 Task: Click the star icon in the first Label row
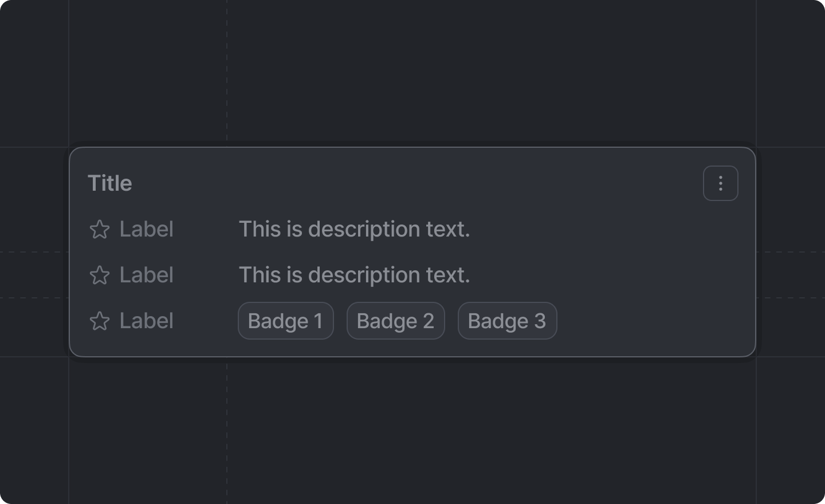coord(100,229)
